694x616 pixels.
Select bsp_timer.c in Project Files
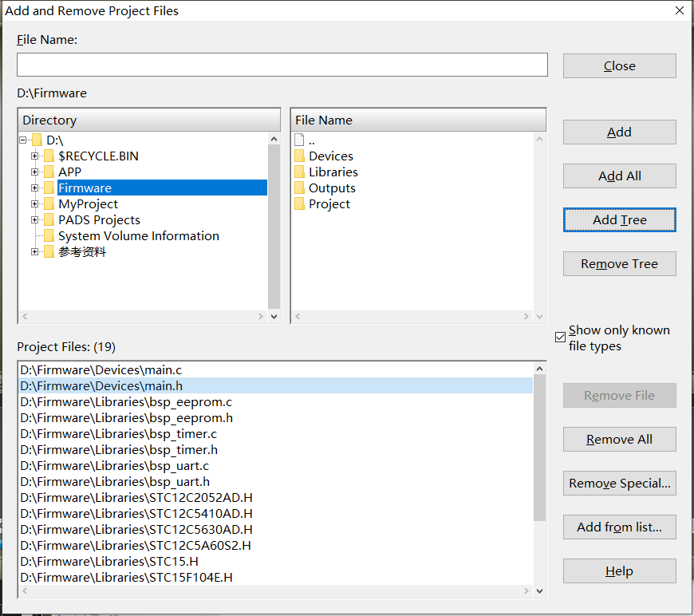click(x=276, y=433)
